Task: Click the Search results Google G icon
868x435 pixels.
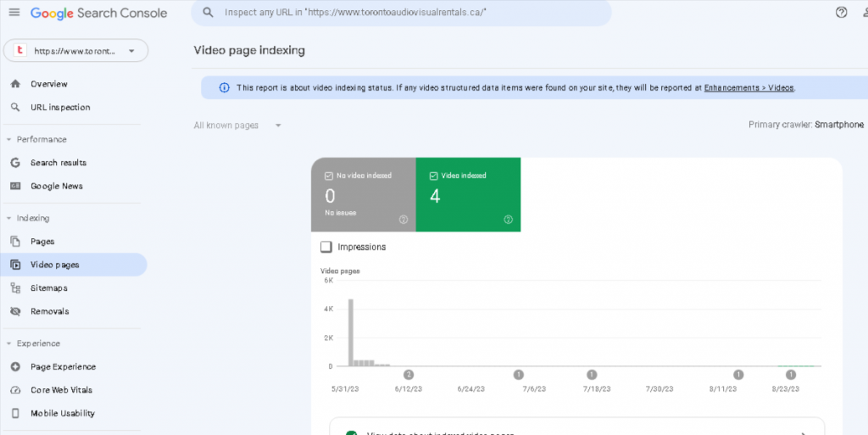Action: [x=15, y=162]
